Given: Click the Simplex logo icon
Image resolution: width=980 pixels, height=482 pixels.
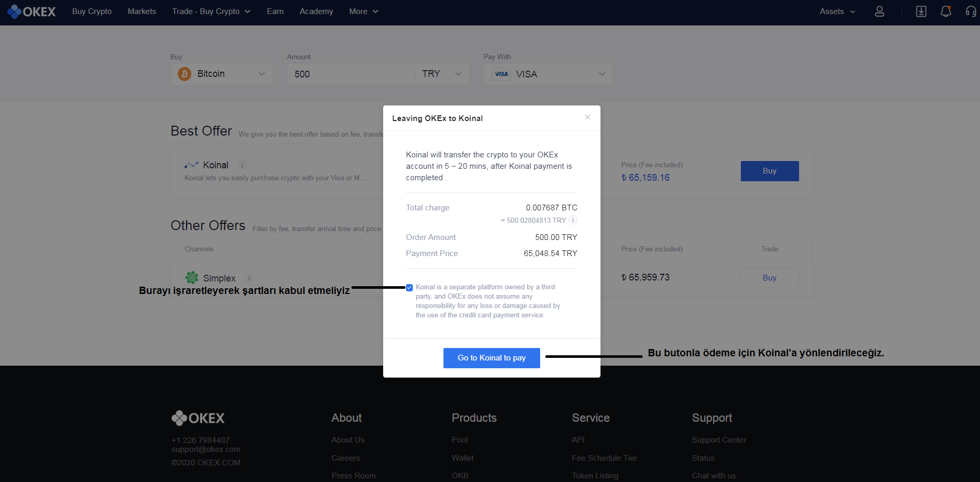Looking at the screenshot, I should coord(192,277).
